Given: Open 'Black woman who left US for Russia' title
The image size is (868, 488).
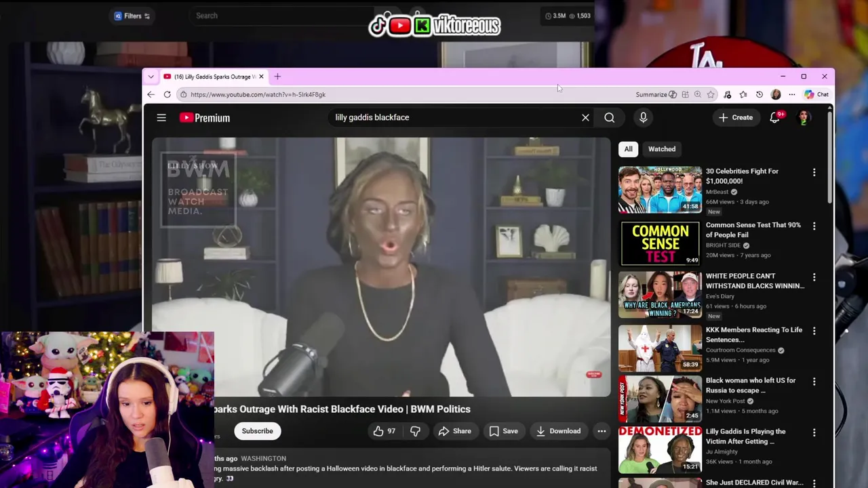Looking at the screenshot, I should pyautogui.click(x=751, y=386).
